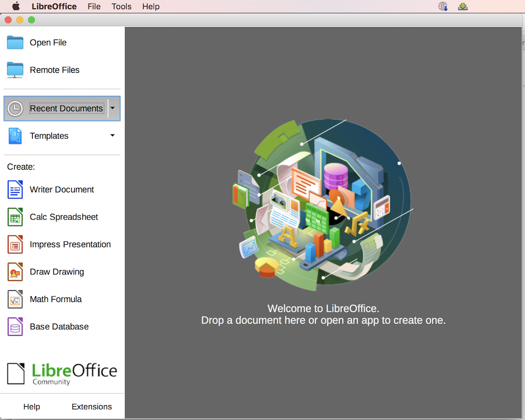Click the donate download icon in menu bar
The width and height of the screenshot is (525, 420).
(x=462, y=6)
